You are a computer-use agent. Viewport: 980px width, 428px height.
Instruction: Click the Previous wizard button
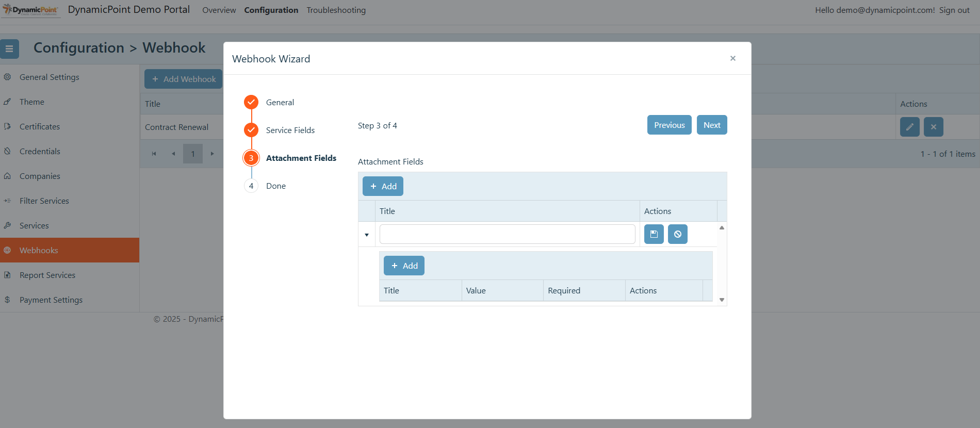click(669, 125)
